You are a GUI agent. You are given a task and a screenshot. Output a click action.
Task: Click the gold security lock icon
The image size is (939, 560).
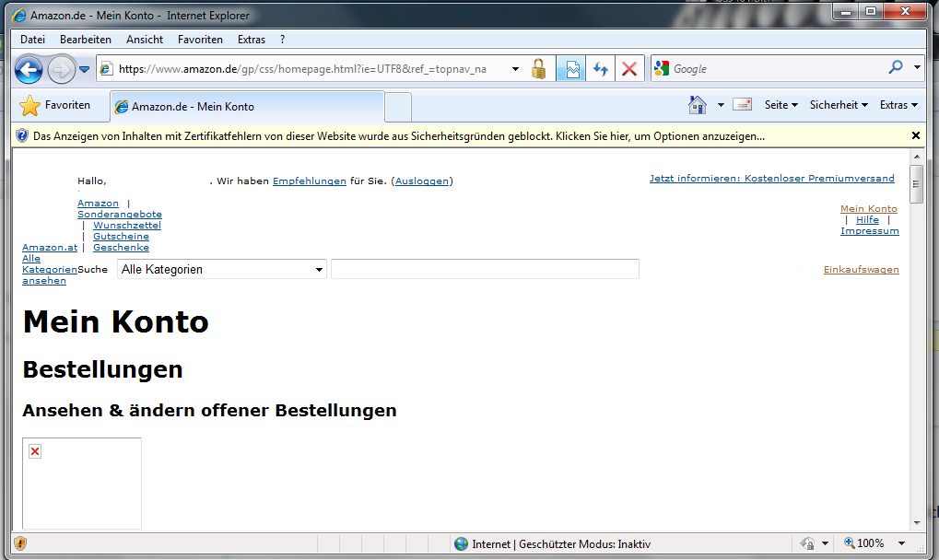tap(538, 69)
